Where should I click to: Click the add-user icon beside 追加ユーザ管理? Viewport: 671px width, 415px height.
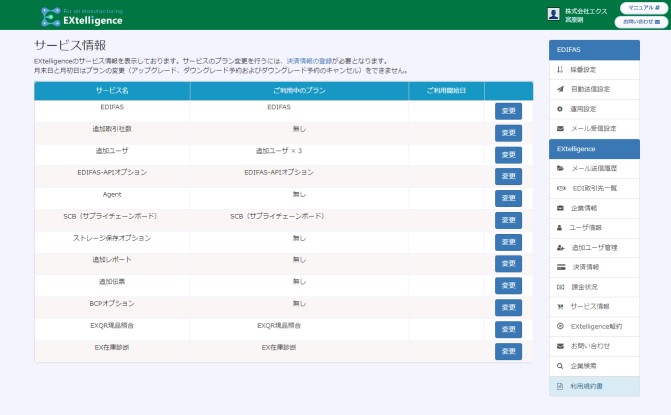pos(561,247)
